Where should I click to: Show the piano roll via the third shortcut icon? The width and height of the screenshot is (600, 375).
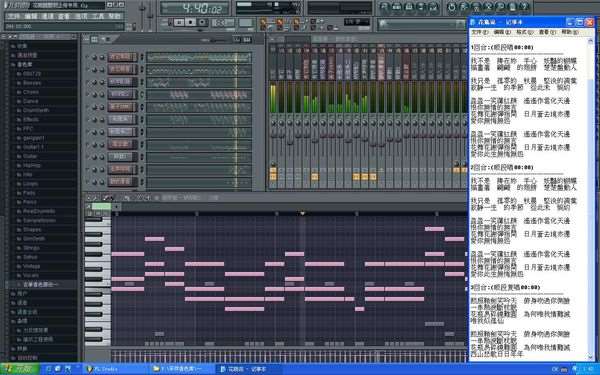(409, 7)
